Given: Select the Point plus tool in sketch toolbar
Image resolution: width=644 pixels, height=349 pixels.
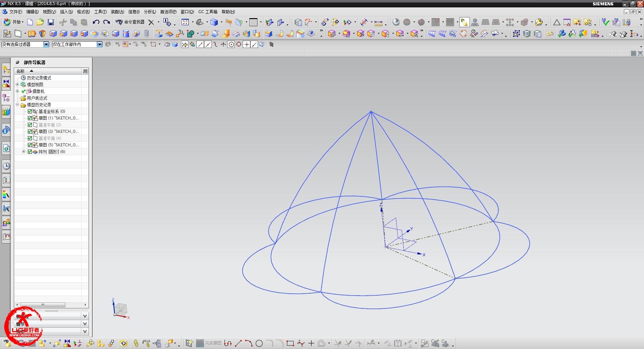Looking at the screenshot, I should click(311, 343).
